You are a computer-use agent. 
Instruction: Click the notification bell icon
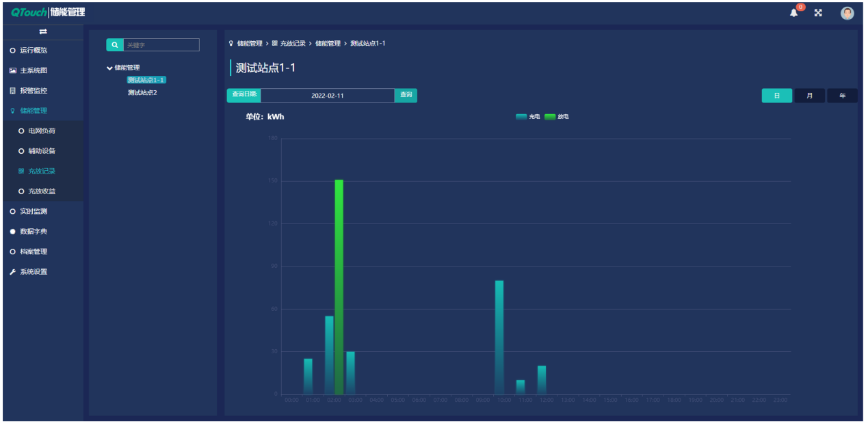793,13
